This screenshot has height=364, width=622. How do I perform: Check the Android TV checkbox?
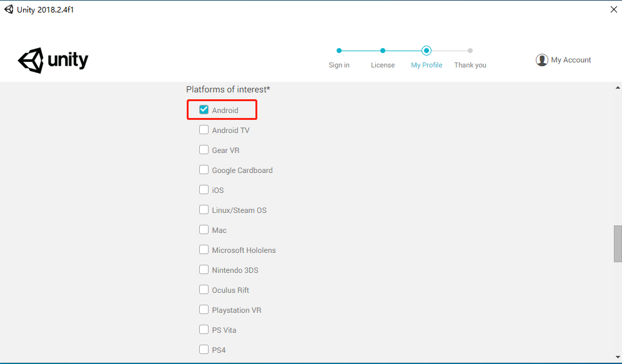(x=204, y=130)
